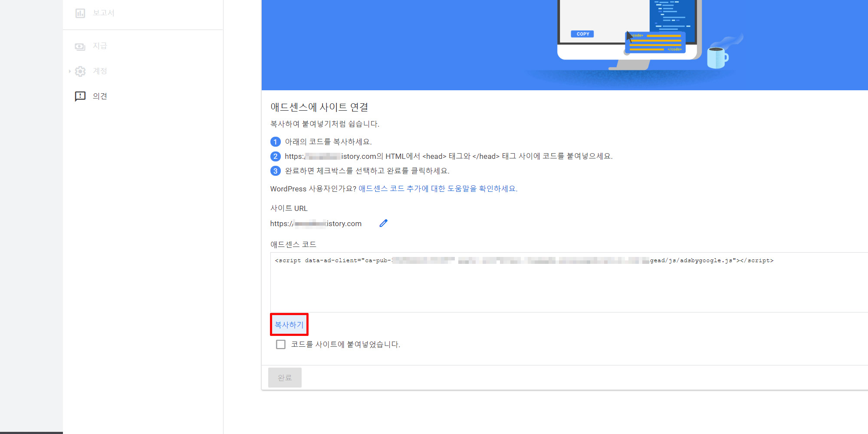Click step text 아래의 코드를 복사하세요
The height and width of the screenshot is (434, 868).
coord(328,142)
